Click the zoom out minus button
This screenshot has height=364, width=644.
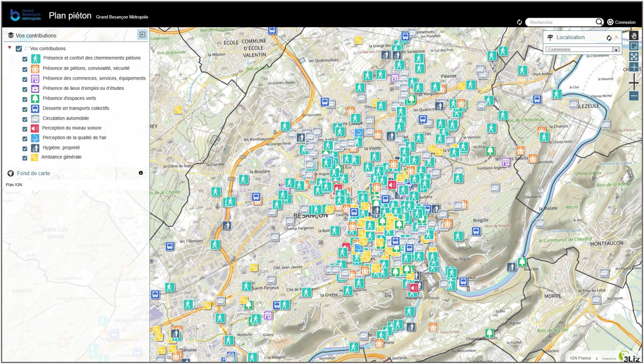tap(634, 96)
